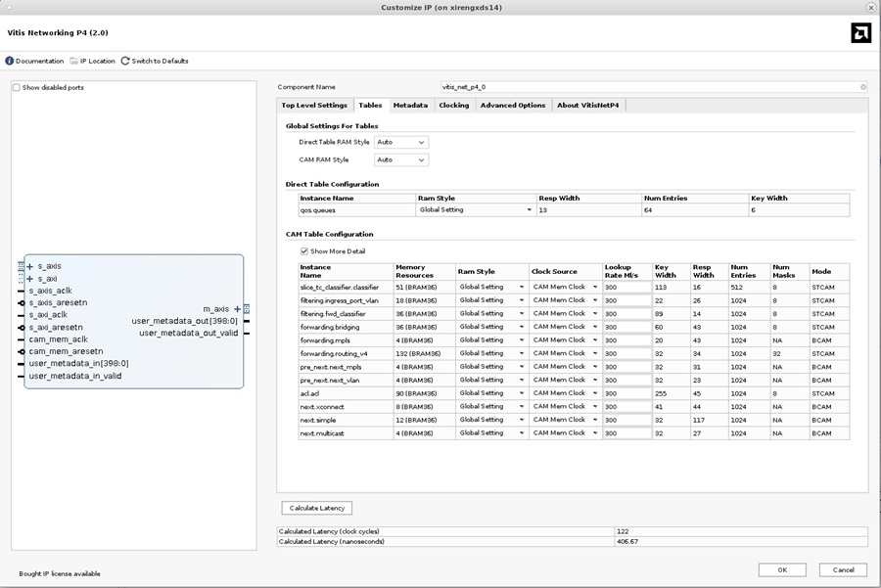This screenshot has height=588, width=881.
Task: Expand the m_axis interface plus icon
Action: point(237,309)
